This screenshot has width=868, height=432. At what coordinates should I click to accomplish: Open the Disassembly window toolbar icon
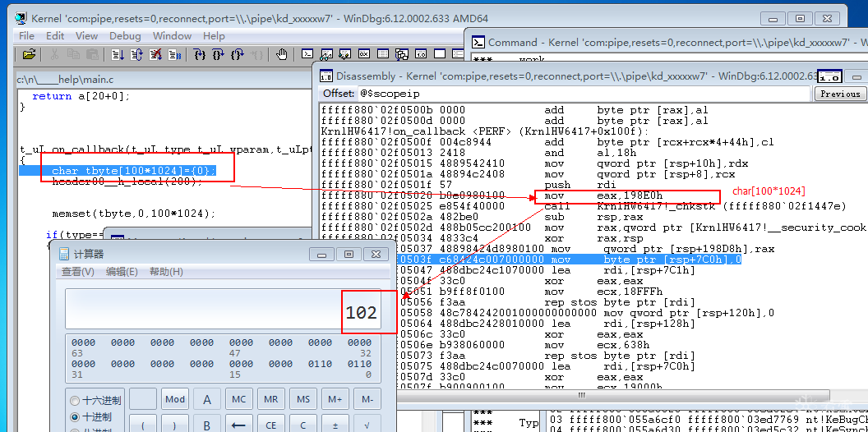[x=421, y=54]
